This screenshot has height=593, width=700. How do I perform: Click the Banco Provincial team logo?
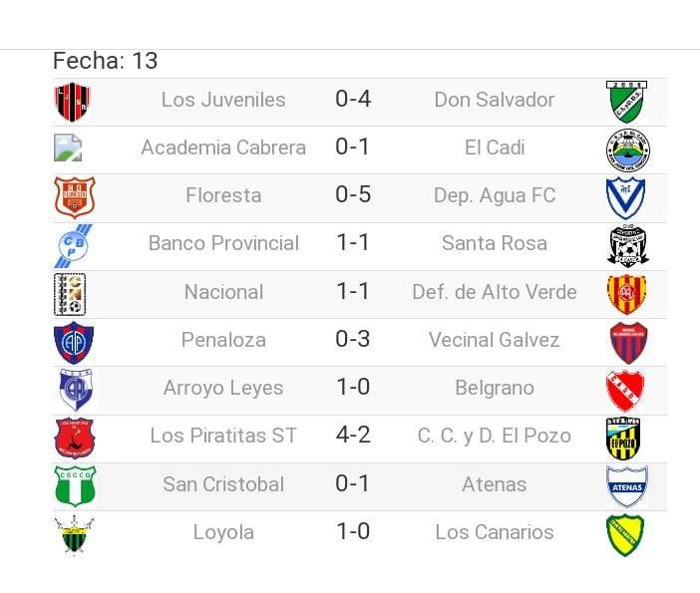(72, 245)
